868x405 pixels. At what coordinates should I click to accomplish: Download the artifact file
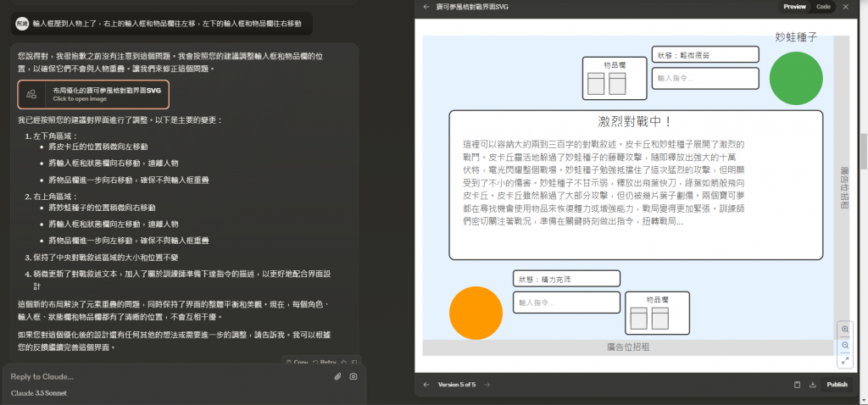point(813,385)
